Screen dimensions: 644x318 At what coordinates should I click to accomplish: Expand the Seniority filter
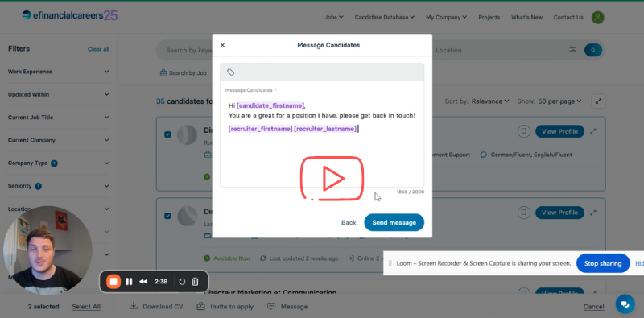(59, 186)
